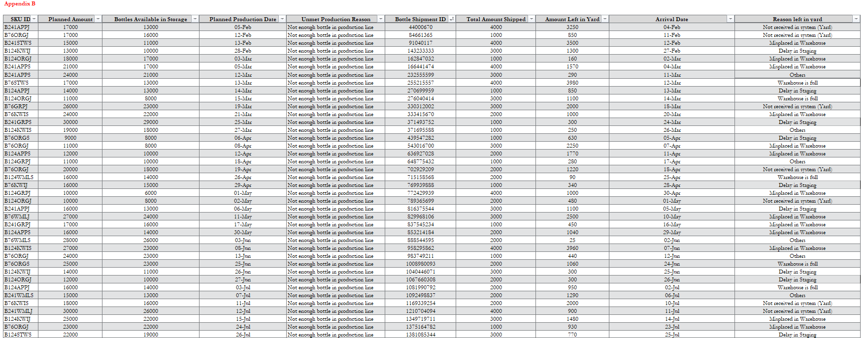
Task: Select Planned Production Date cell 30-May
Action: pos(243,232)
